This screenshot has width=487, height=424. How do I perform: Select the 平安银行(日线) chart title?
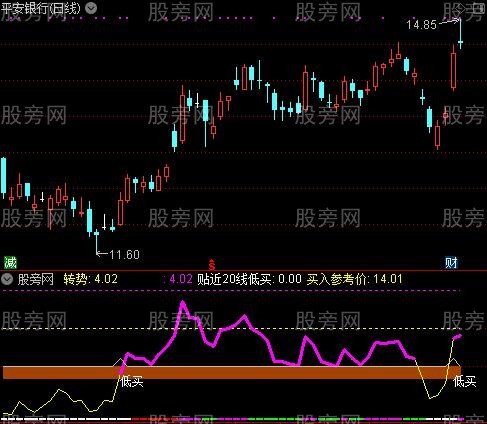click(41, 8)
